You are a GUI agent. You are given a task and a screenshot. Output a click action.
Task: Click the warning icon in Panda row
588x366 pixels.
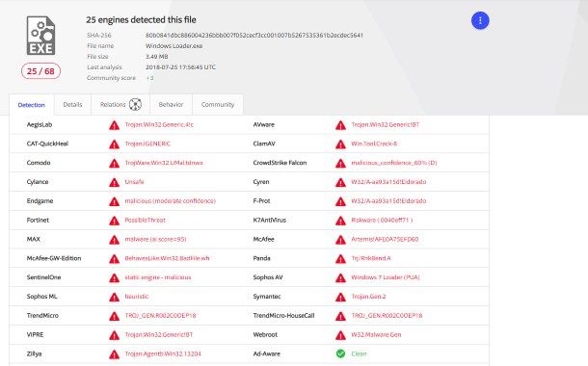(x=340, y=259)
